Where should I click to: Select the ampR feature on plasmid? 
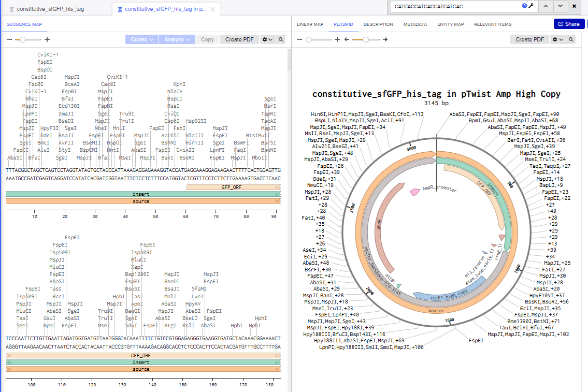pyautogui.click(x=378, y=225)
